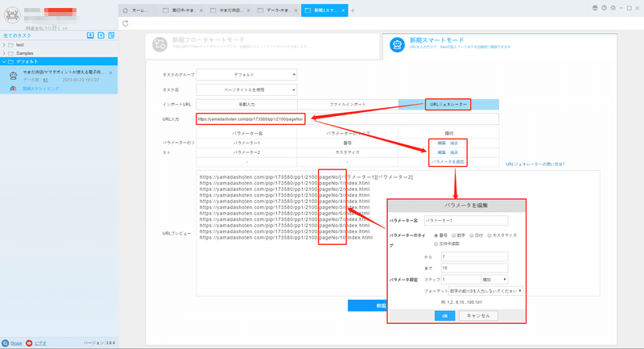
Task: Click キャンセル in the parameter dialog
Action: [478, 316]
